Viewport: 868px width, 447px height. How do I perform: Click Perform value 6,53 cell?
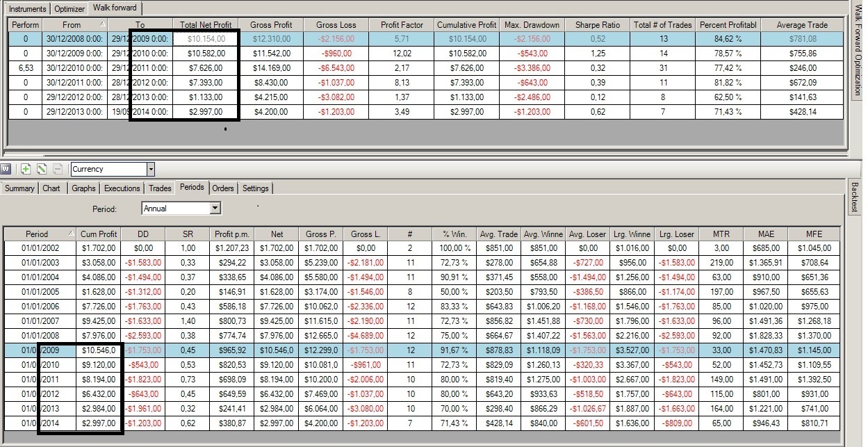[x=25, y=68]
